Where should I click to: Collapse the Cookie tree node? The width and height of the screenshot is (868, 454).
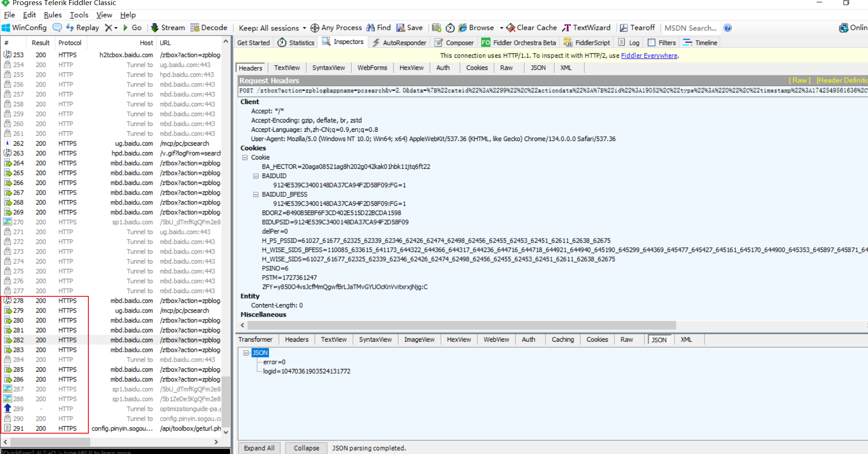coord(245,157)
